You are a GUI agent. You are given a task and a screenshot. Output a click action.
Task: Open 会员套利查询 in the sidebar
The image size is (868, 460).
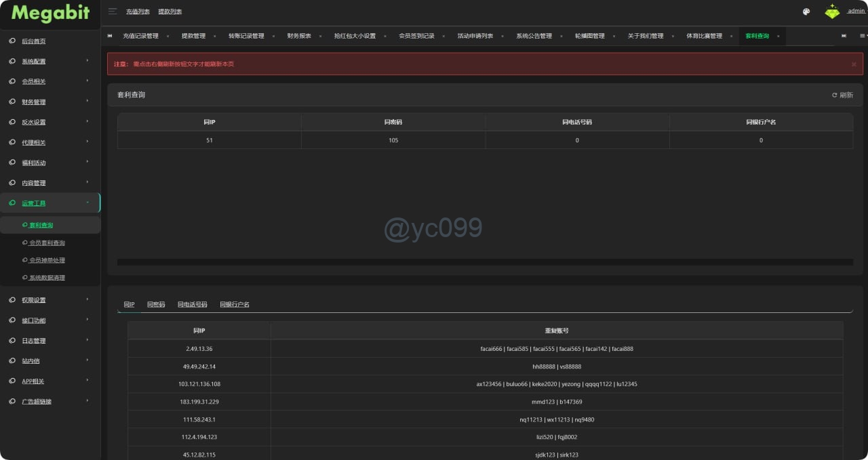47,243
